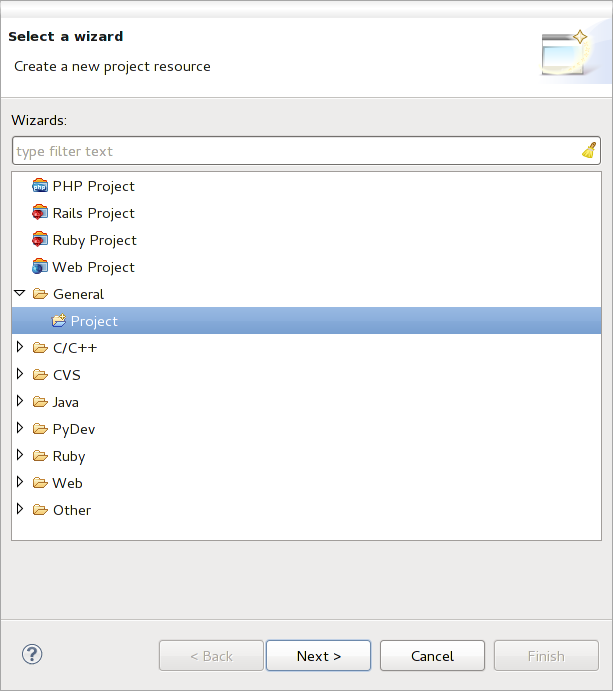Viewport: 613px width, 691px height.
Task: Expand the Other category arrow
Action: pyautogui.click(x=20, y=510)
